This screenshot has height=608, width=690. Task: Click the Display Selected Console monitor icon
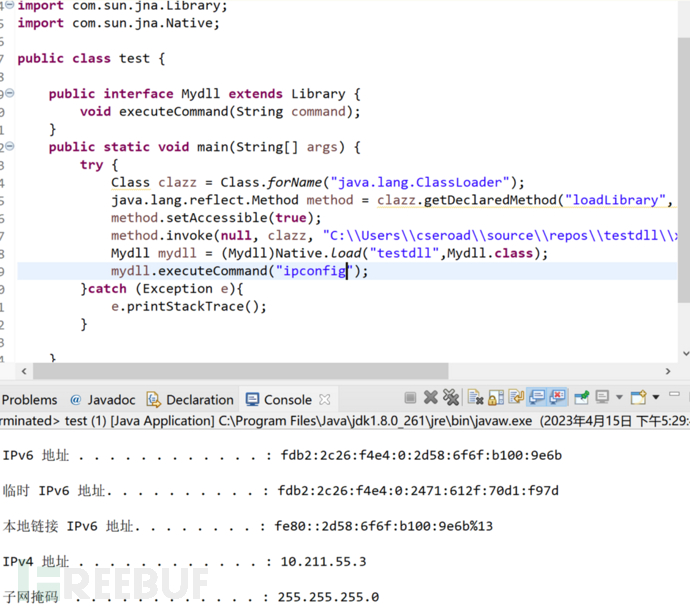coord(602,398)
